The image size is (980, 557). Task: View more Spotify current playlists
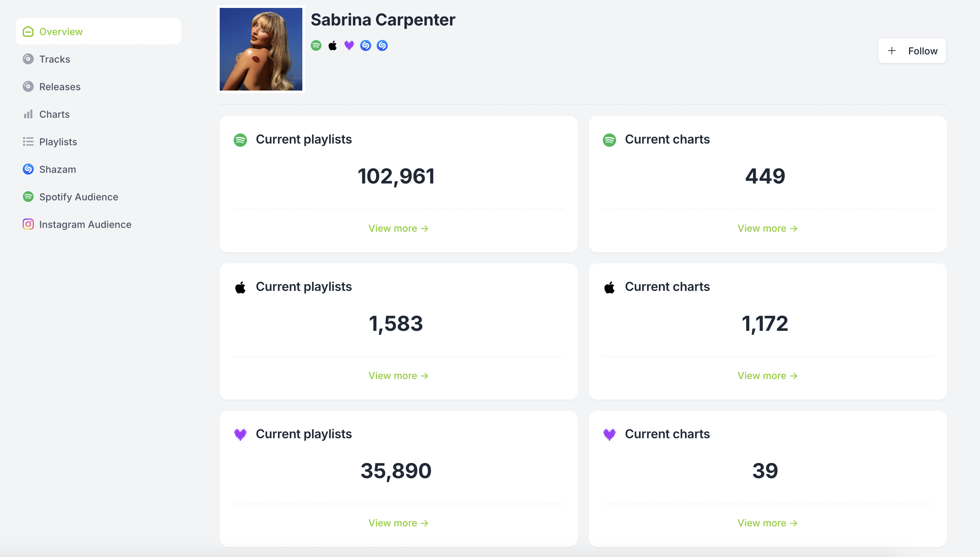tap(398, 228)
